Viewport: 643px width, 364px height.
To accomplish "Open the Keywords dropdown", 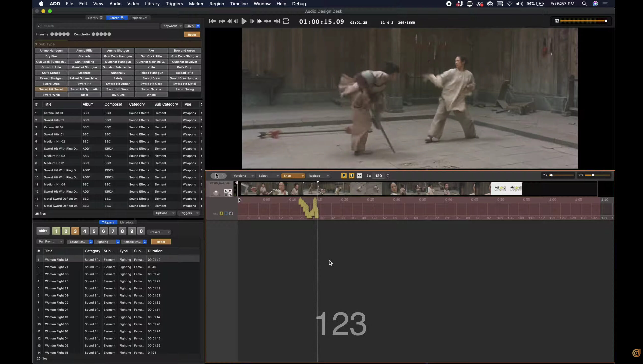I will 173,26.
